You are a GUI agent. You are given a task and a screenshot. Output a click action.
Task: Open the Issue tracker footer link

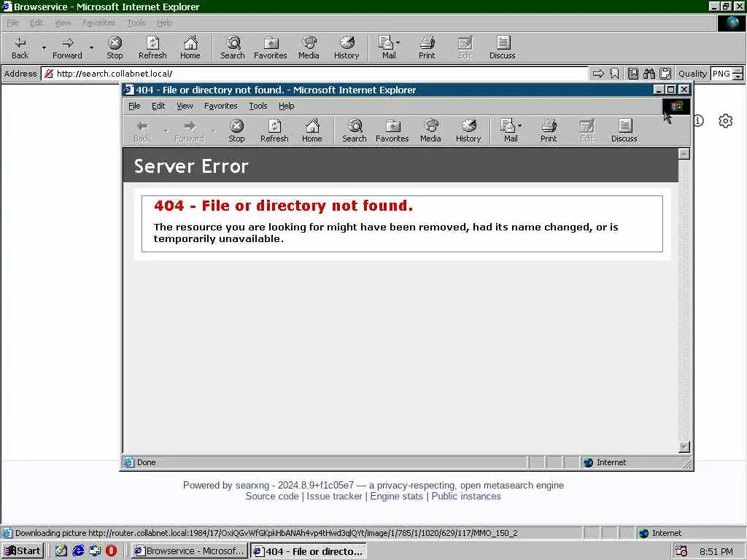(x=334, y=496)
